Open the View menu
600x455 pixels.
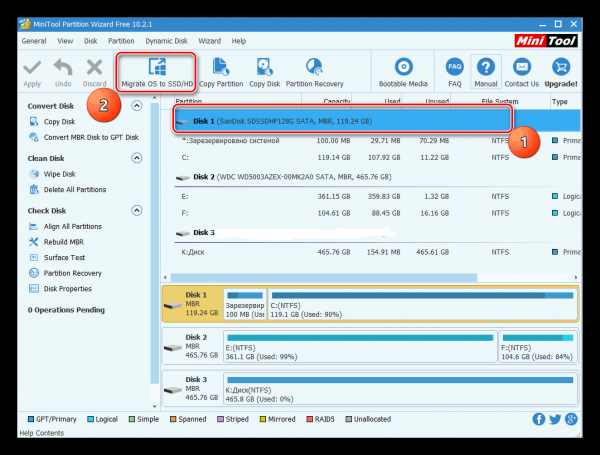pyautogui.click(x=65, y=41)
